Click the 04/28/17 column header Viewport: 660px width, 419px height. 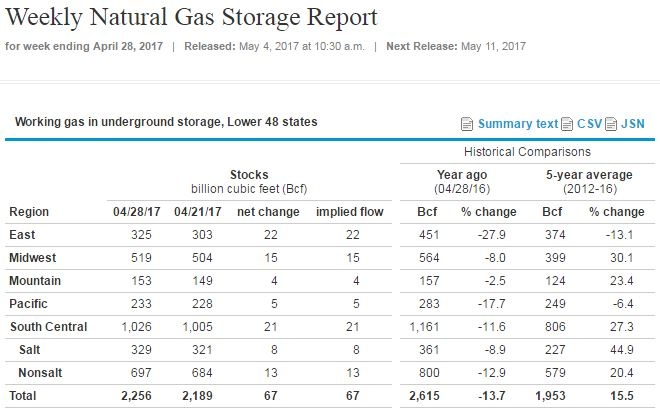pos(136,212)
